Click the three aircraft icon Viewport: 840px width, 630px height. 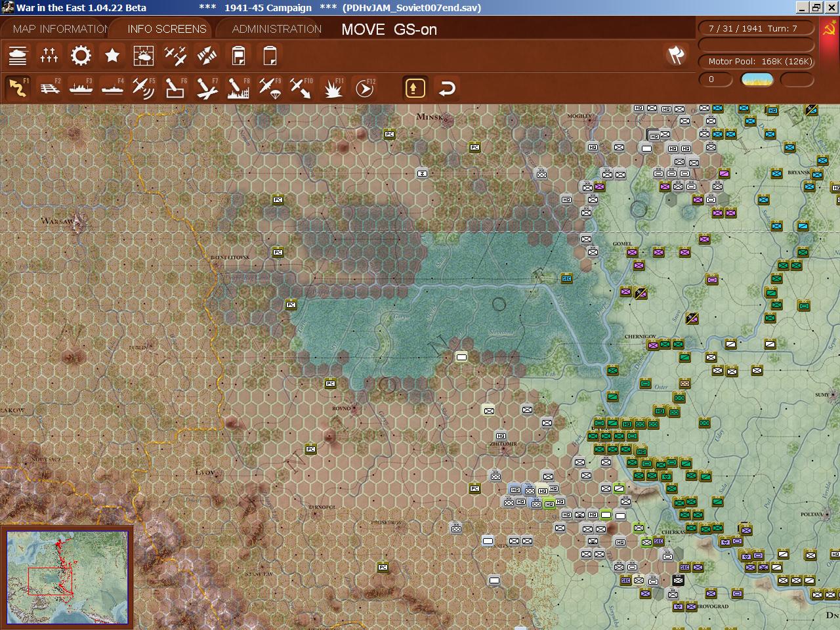tap(175, 56)
